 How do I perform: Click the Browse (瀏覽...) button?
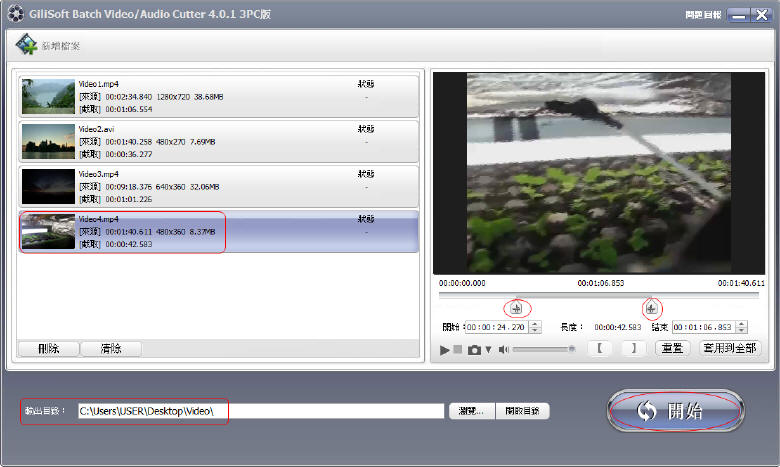coord(472,411)
